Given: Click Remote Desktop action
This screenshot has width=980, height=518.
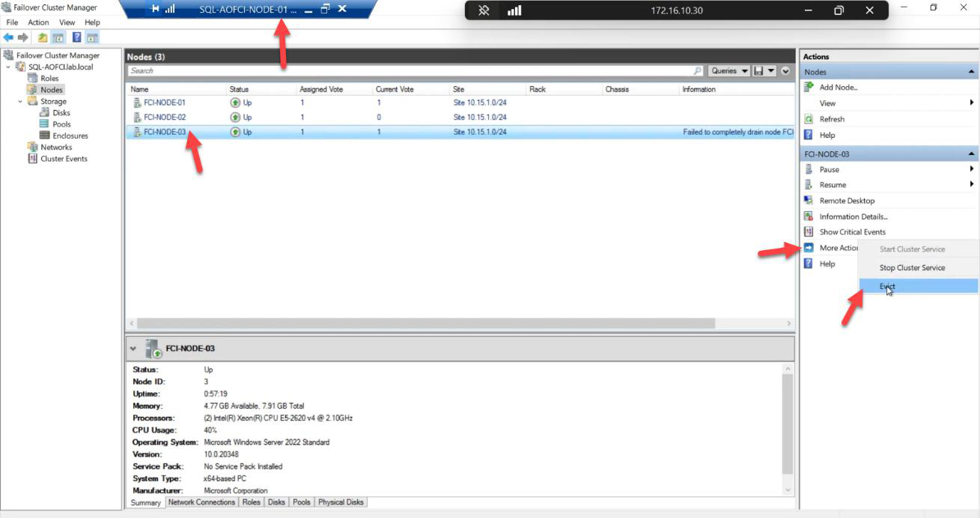Looking at the screenshot, I should click(847, 201).
